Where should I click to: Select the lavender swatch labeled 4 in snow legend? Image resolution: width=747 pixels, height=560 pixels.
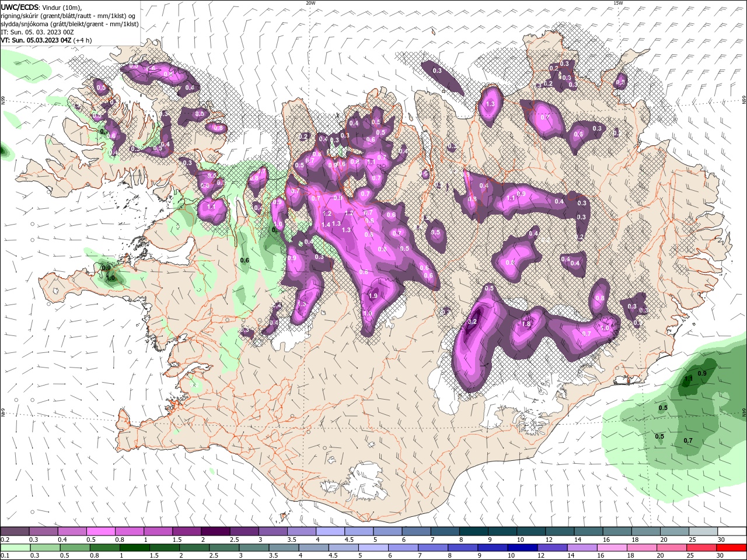click(x=330, y=531)
